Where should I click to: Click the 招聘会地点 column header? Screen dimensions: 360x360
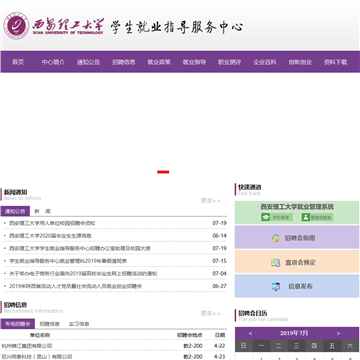coord(190,335)
